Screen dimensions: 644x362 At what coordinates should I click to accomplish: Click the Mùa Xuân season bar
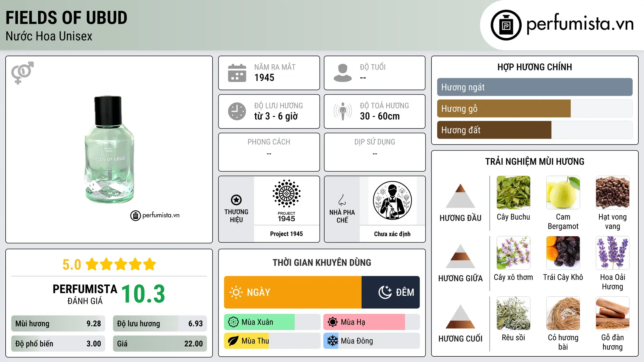[272, 322]
